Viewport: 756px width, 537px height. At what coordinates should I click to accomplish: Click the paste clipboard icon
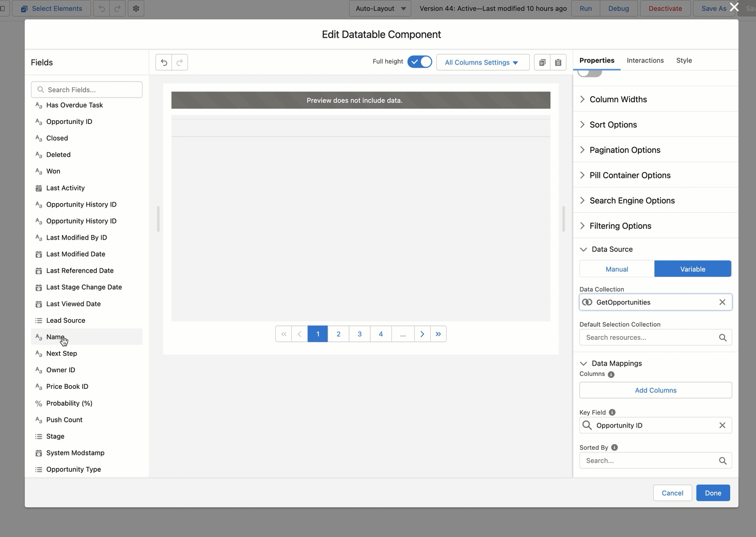[x=558, y=62]
